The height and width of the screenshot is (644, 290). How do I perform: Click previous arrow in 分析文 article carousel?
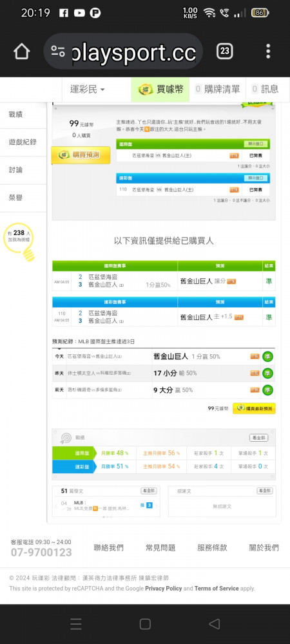[56, 506]
